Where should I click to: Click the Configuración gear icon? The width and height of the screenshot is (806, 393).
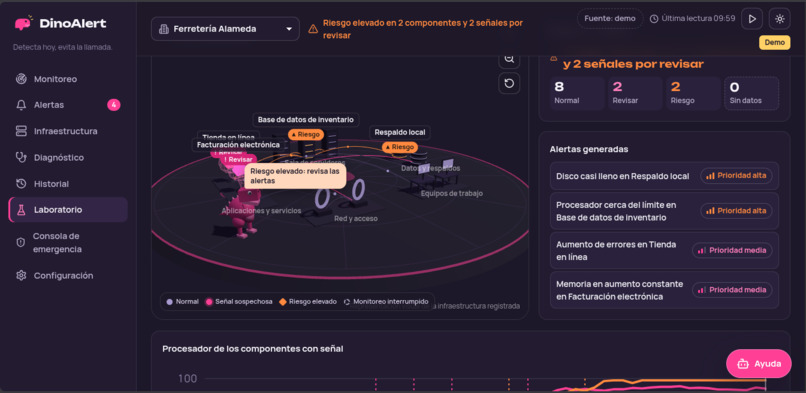point(21,275)
